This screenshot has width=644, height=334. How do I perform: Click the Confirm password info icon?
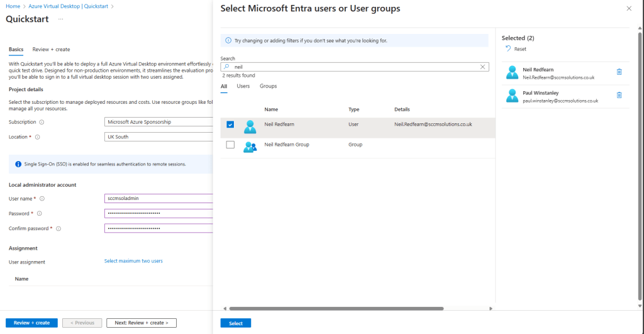pyautogui.click(x=58, y=229)
